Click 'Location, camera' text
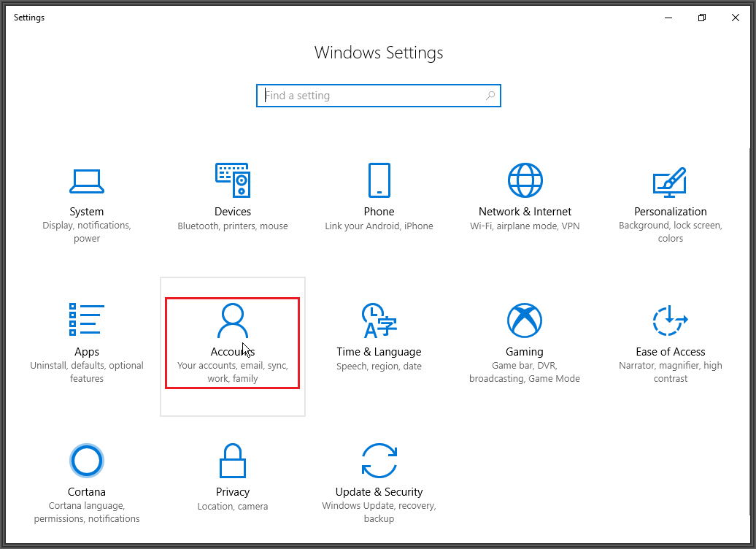 tap(232, 507)
